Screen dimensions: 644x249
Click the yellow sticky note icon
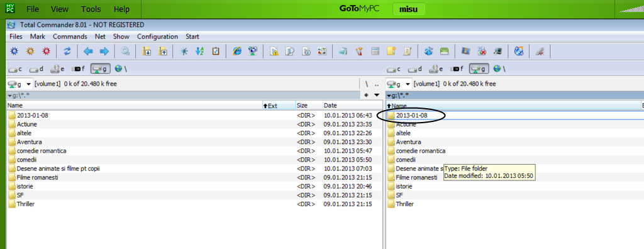391,52
